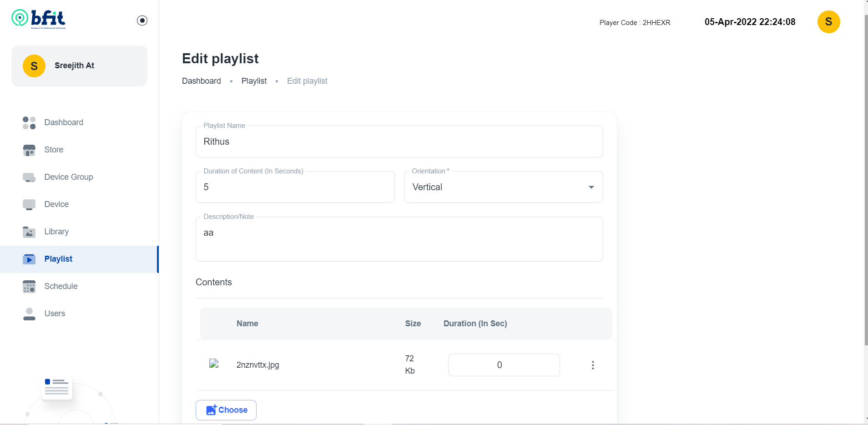Viewport: 868px width, 425px height.
Task: Click the Dashboard sidebar icon
Action: [29, 122]
